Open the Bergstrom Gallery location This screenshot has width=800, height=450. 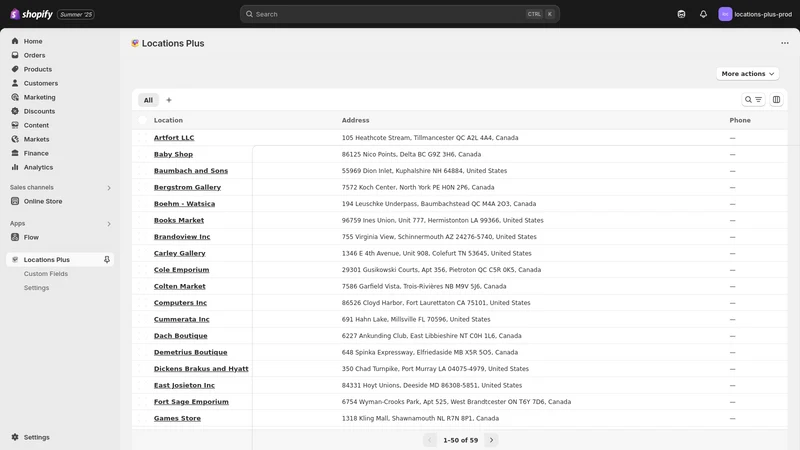coord(187,187)
